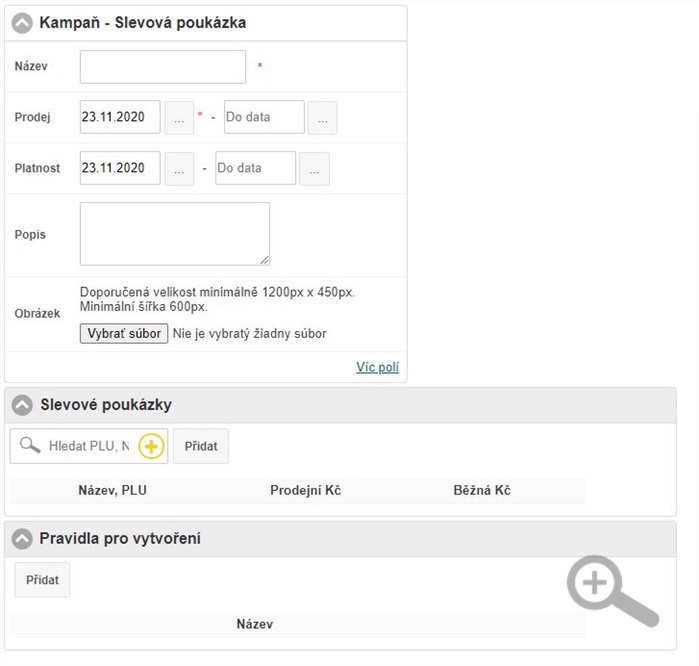Click the yellow plus icon in search

[x=151, y=446]
